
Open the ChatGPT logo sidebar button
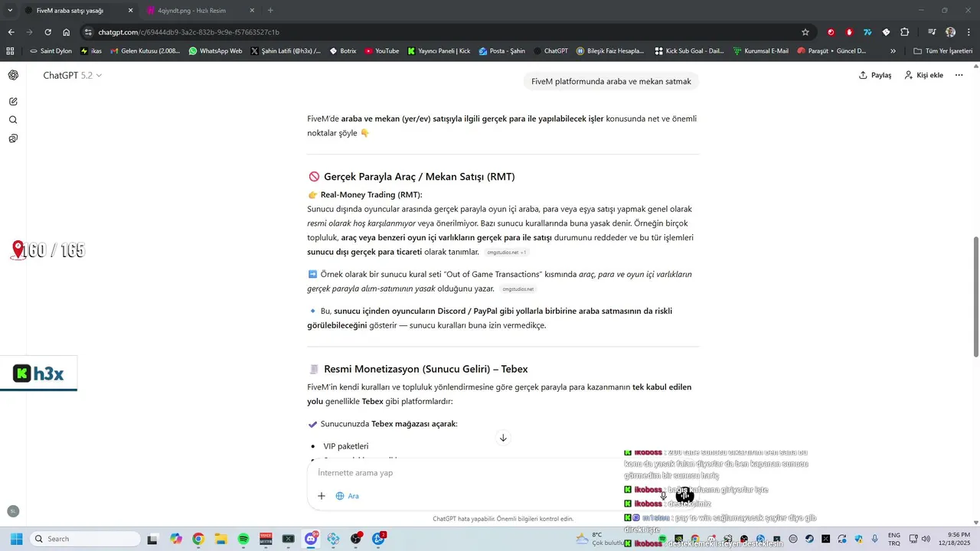(13, 75)
